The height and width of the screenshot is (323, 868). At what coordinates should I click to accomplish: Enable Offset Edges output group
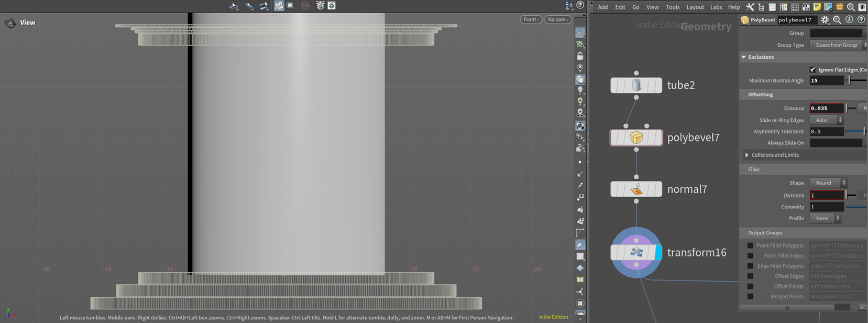750,276
